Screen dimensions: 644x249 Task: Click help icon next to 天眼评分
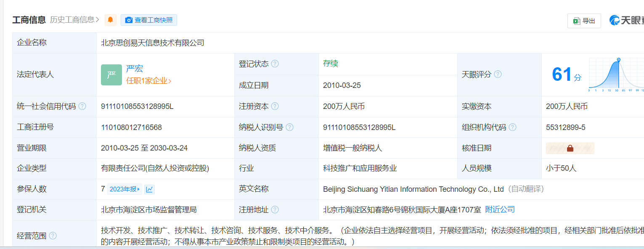point(498,74)
